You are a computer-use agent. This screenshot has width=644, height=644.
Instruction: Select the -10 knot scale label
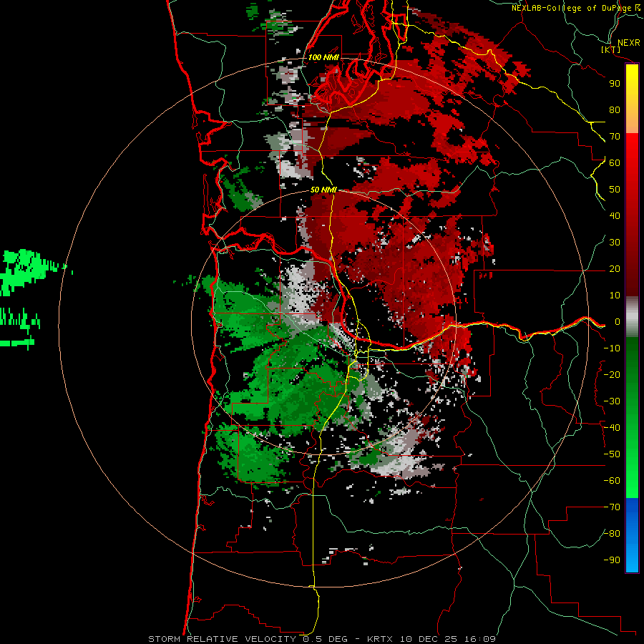point(612,348)
